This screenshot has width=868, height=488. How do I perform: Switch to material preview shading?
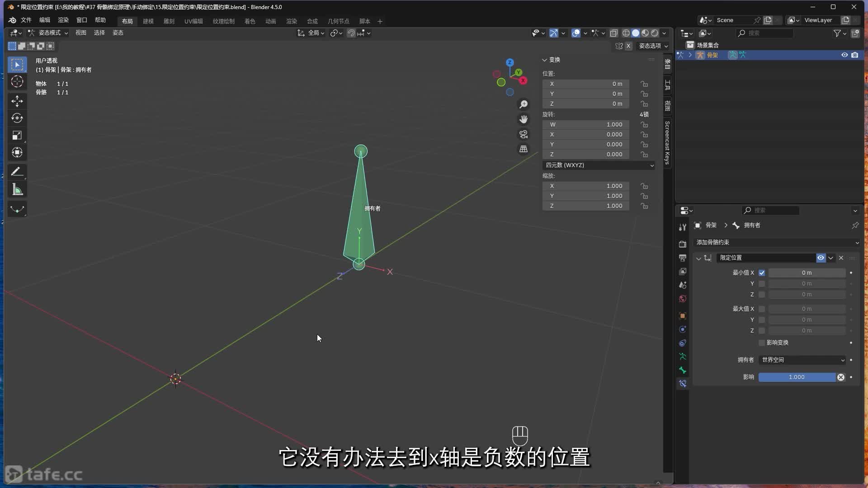click(x=645, y=33)
